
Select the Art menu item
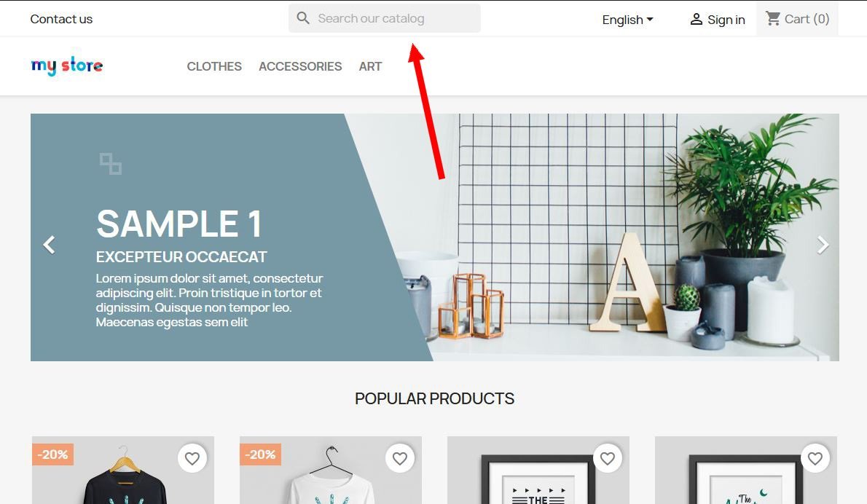370,66
